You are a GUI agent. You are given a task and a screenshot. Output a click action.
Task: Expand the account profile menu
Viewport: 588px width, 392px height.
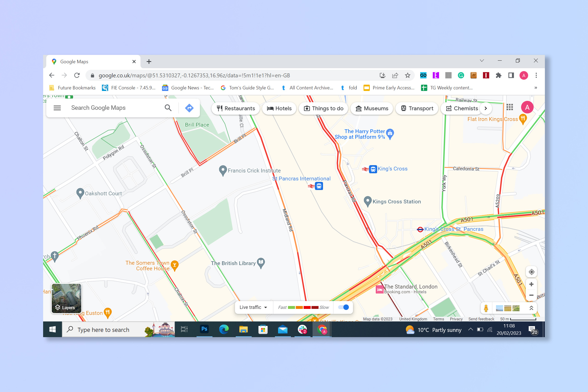click(528, 108)
